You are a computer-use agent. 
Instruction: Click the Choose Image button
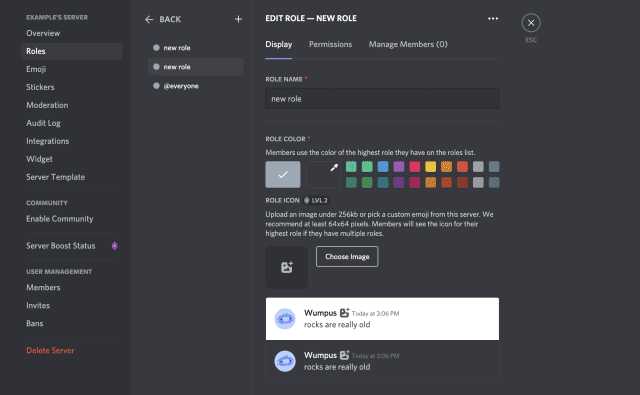click(347, 256)
